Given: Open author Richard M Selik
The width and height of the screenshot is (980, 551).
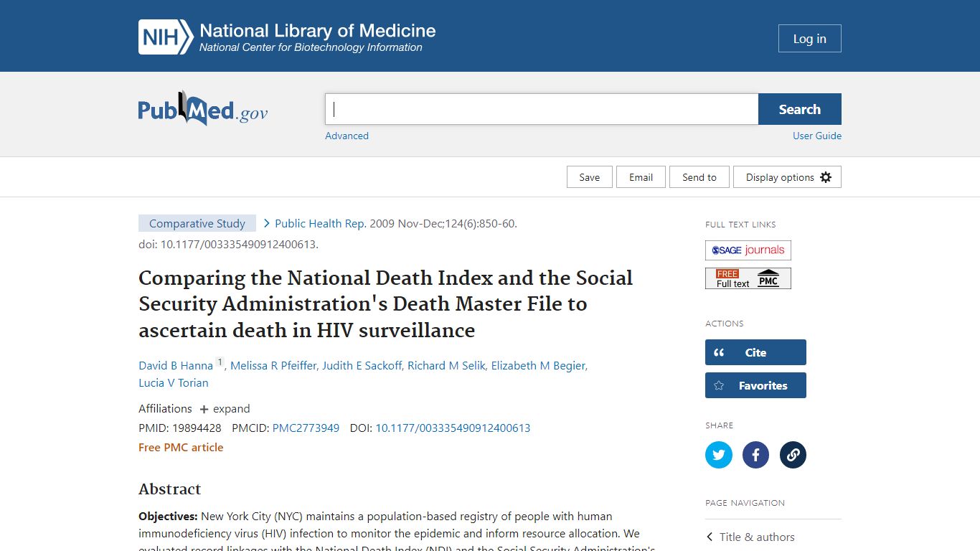Looking at the screenshot, I should coord(446,365).
